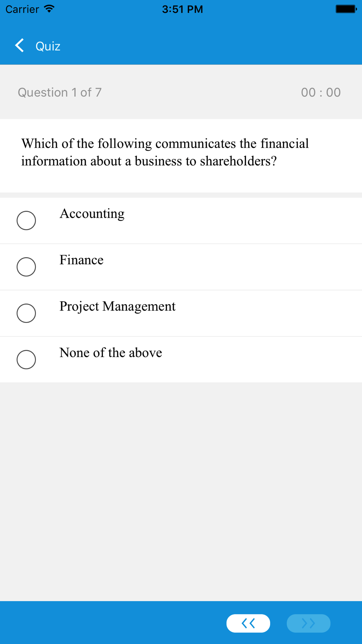Choose the None of the above answer text
The image size is (362, 644).
pyautogui.click(x=111, y=352)
